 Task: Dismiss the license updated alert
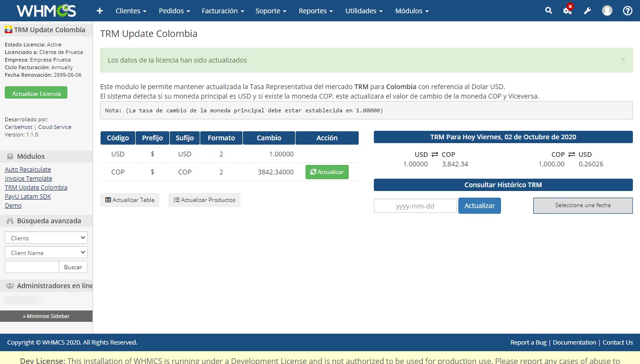[623, 60]
